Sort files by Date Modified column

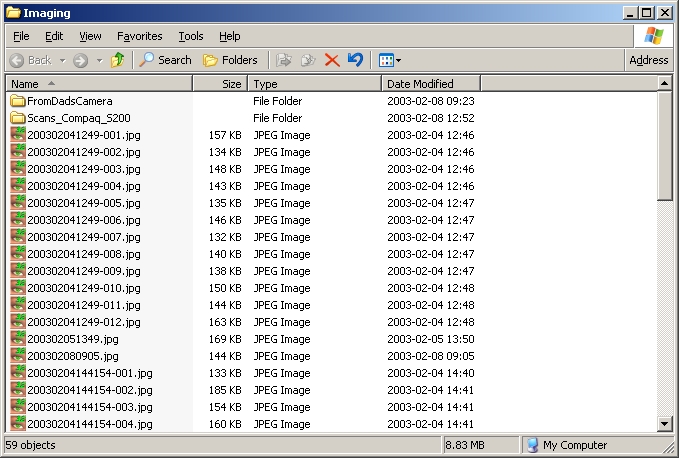[x=420, y=84]
